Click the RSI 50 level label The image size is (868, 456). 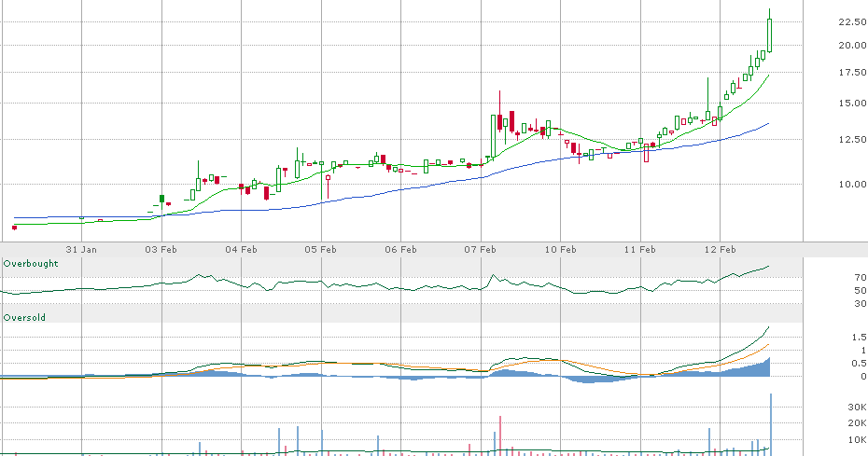861,291
